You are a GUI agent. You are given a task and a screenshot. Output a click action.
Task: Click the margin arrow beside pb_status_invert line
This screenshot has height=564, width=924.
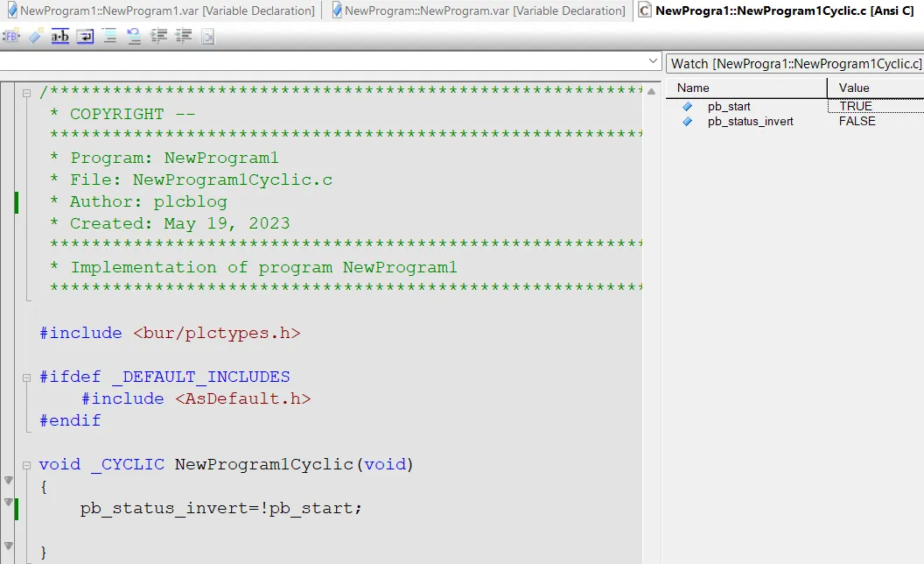point(8,502)
